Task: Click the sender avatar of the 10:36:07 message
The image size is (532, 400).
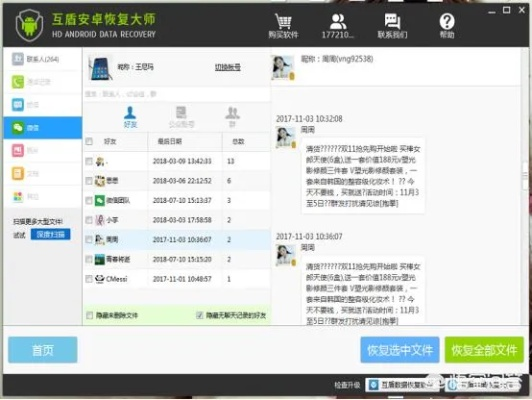Action: tap(285, 255)
